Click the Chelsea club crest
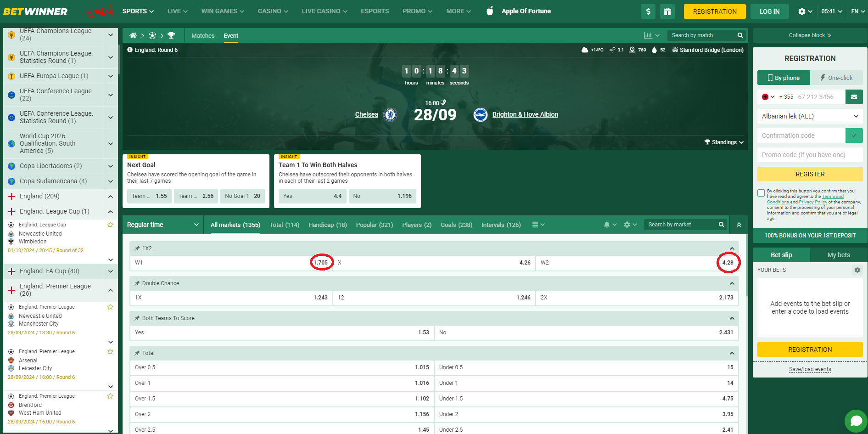 [390, 114]
